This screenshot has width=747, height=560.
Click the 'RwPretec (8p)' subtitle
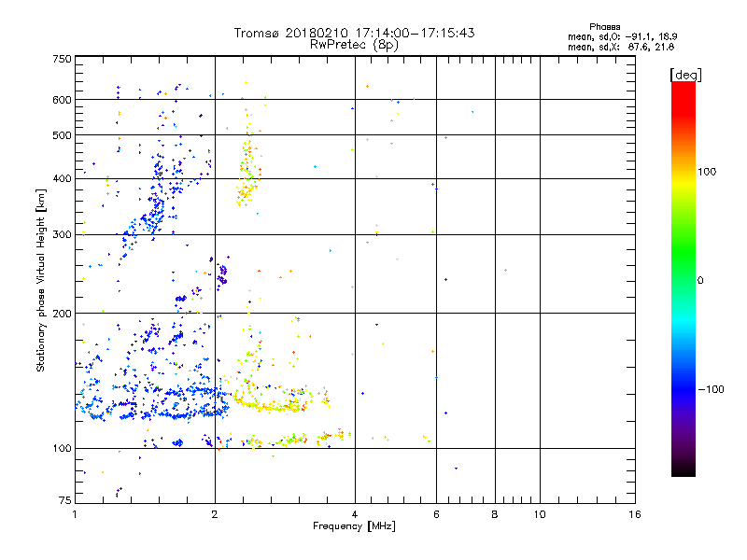354,45
